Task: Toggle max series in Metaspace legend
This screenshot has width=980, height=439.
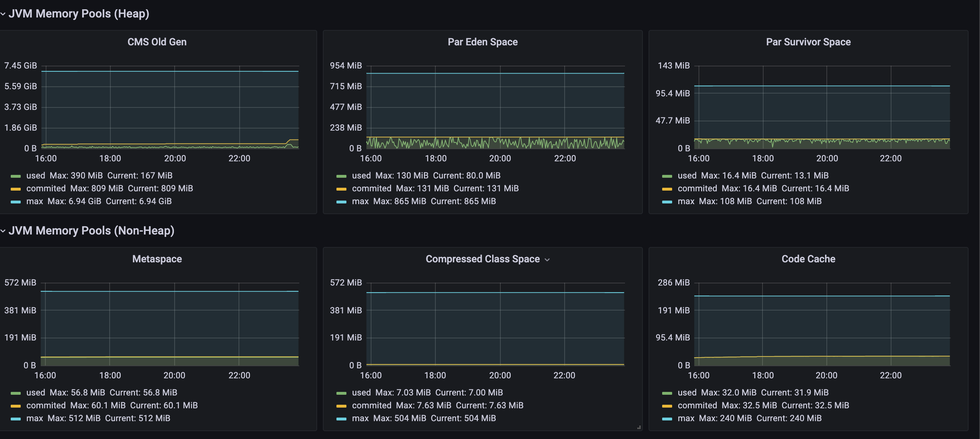Action: click(34, 418)
